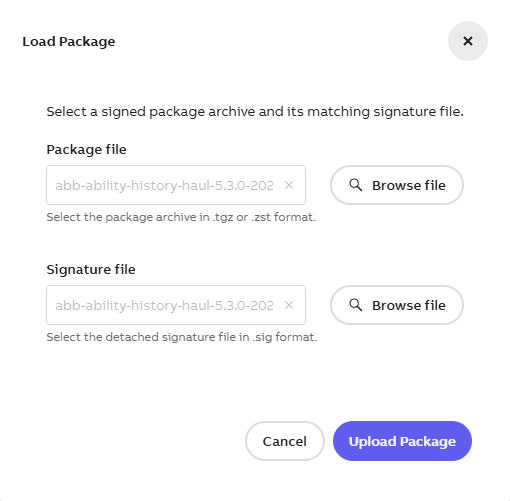The width and height of the screenshot is (510, 501).
Task: Click the Browse file label under Signature file
Action: point(409,305)
